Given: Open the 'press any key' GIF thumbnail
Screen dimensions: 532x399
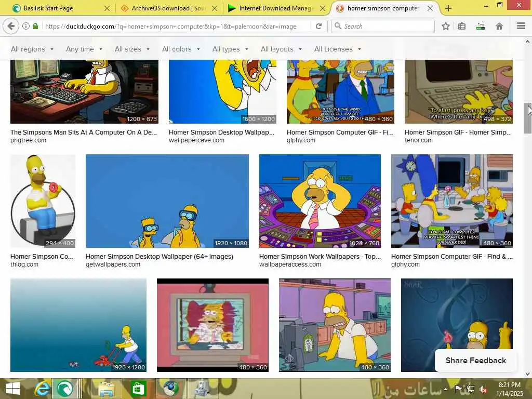Looking at the screenshot, I should coord(458,91).
